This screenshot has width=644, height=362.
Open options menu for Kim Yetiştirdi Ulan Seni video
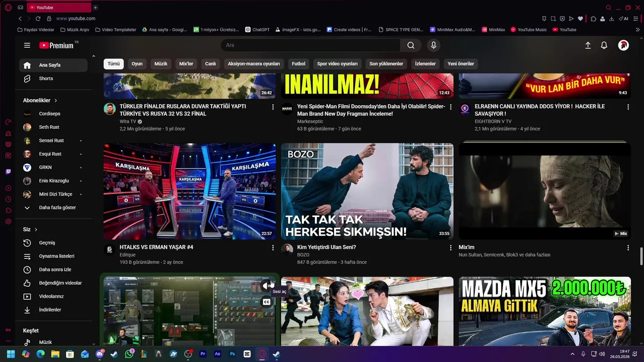pyautogui.click(x=451, y=248)
